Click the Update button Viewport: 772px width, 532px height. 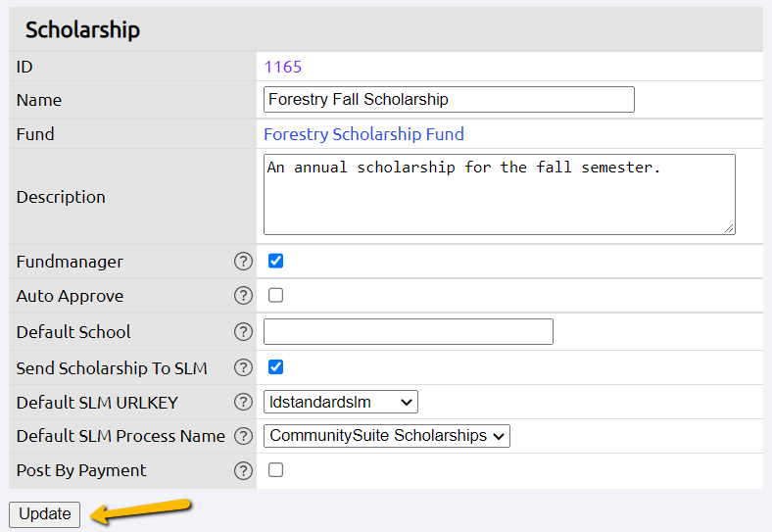click(x=44, y=514)
